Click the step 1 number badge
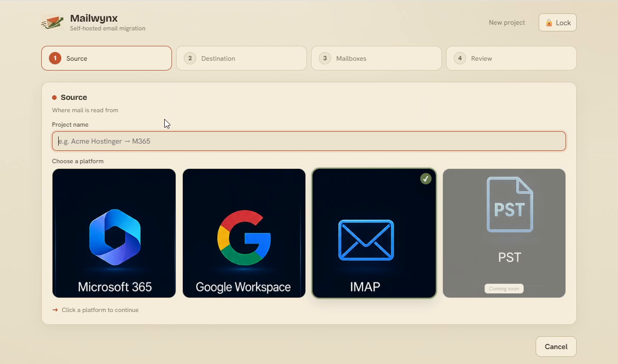This screenshot has height=364, width=618. (55, 58)
